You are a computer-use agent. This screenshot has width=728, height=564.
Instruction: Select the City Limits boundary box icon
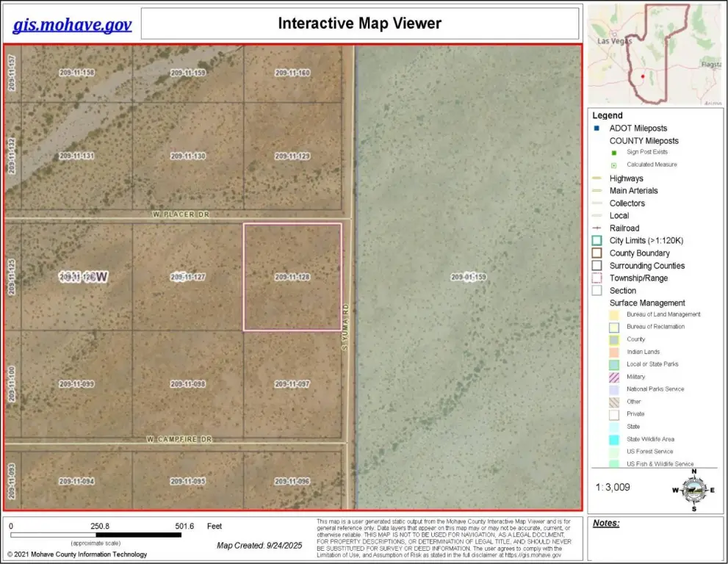[597, 241]
